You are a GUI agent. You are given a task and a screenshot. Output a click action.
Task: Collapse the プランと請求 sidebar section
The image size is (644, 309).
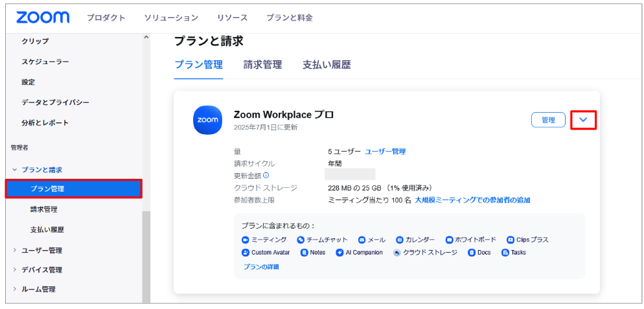tap(15, 170)
